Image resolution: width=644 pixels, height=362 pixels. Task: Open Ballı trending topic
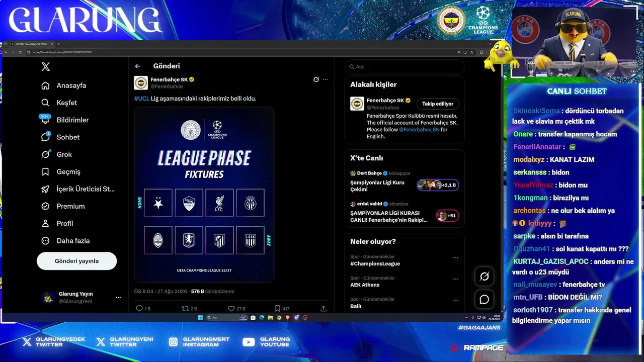356,306
